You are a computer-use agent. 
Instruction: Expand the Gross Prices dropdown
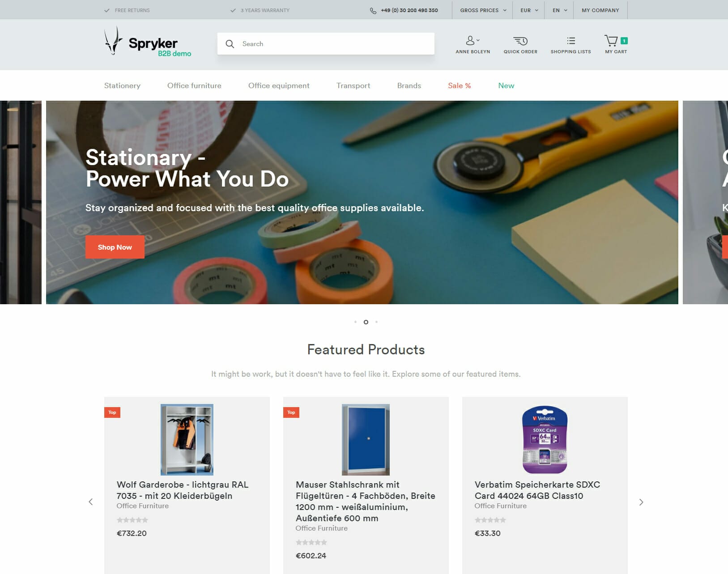coord(483,10)
